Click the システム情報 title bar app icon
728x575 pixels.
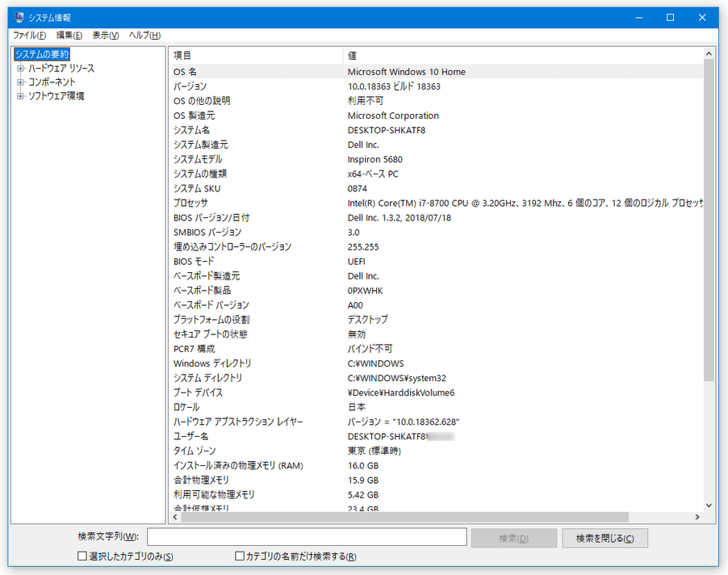pos(19,18)
